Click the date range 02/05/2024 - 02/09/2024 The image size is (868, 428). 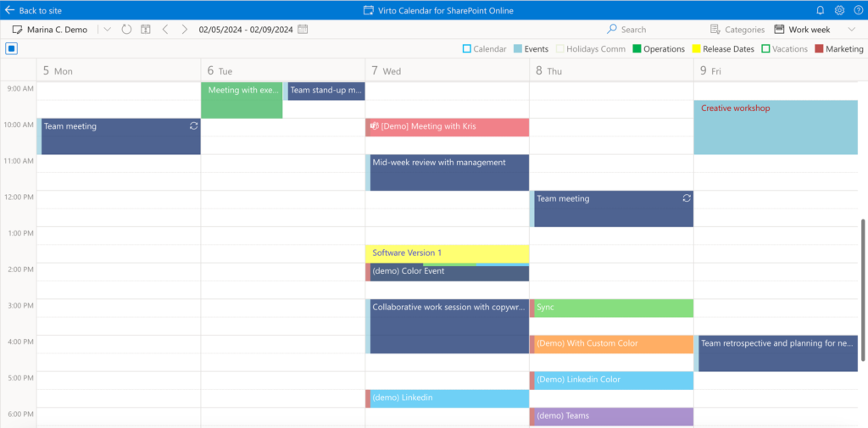point(247,30)
